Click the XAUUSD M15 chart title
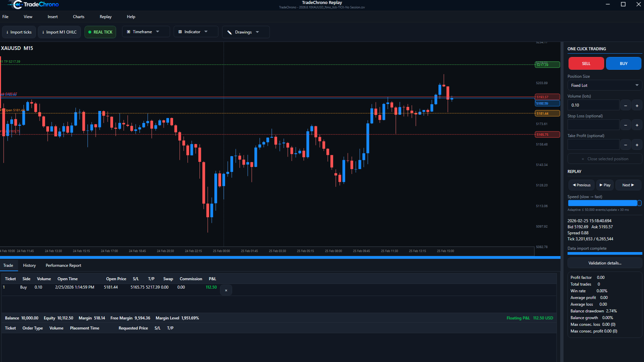The height and width of the screenshot is (362, 644). [17, 48]
